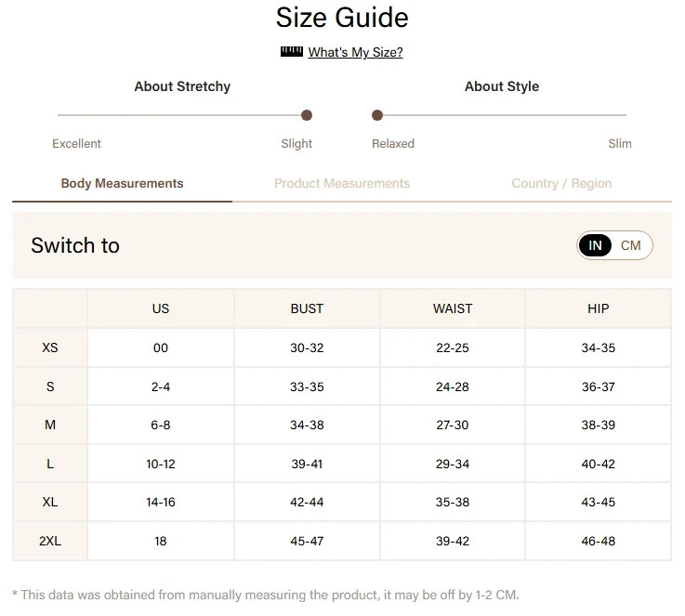Click bust value 30-32

tap(307, 347)
